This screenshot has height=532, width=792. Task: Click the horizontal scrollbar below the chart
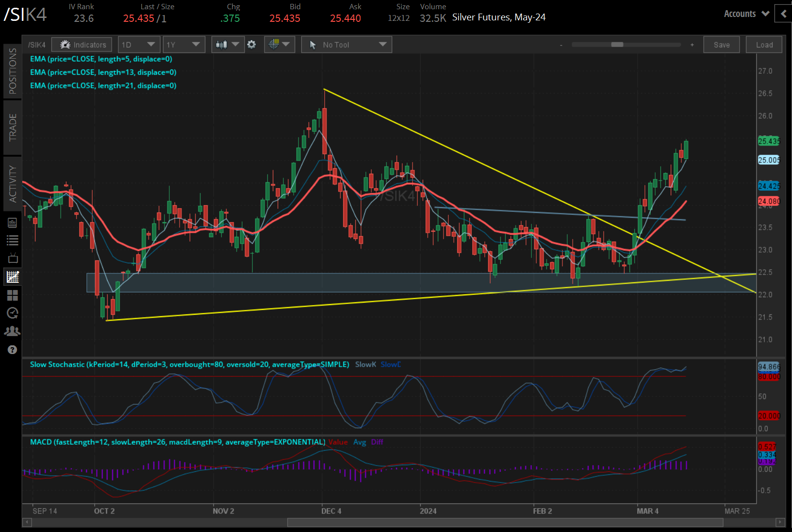(x=505, y=522)
